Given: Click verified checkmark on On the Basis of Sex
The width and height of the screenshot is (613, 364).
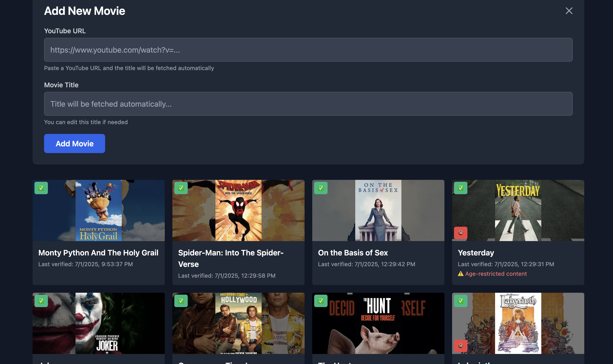Looking at the screenshot, I should click(x=321, y=188).
